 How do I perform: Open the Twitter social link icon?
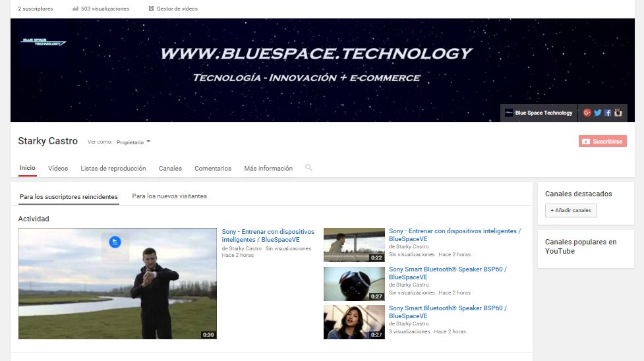598,113
